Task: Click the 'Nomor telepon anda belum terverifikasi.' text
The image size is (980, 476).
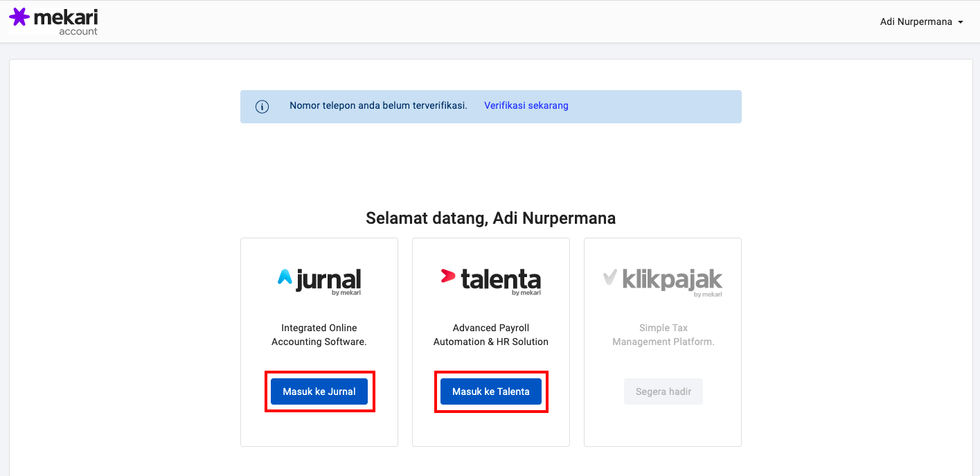Action: pyautogui.click(x=378, y=106)
